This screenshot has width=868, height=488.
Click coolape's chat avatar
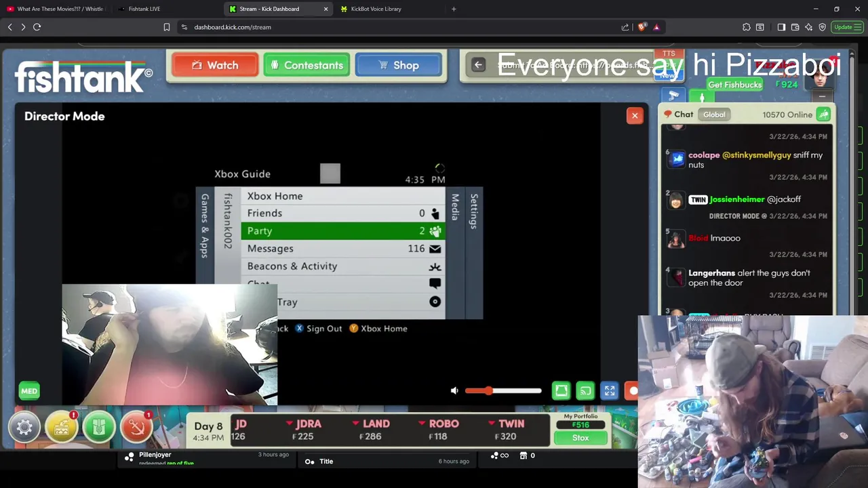(x=677, y=160)
